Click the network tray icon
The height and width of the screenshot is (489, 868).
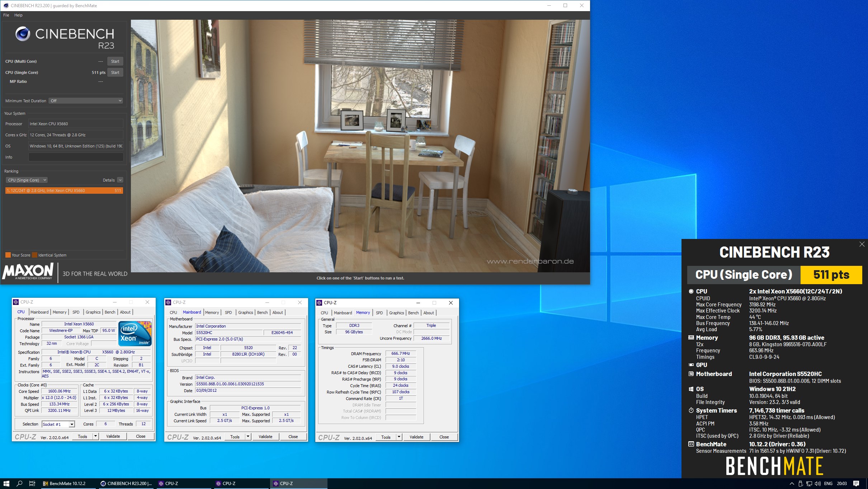(809, 484)
